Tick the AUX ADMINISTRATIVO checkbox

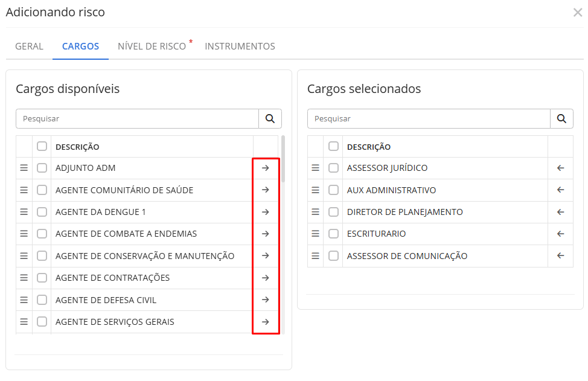[333, 190]
